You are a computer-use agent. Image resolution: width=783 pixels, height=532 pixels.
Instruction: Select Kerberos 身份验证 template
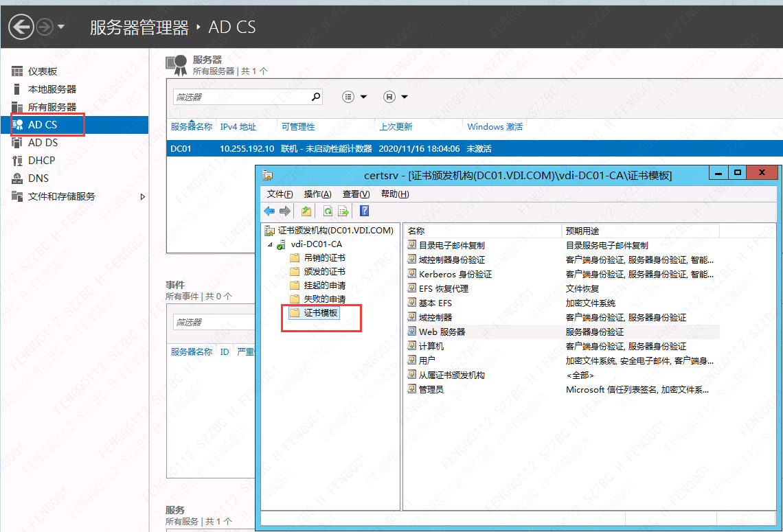point(455,275)
